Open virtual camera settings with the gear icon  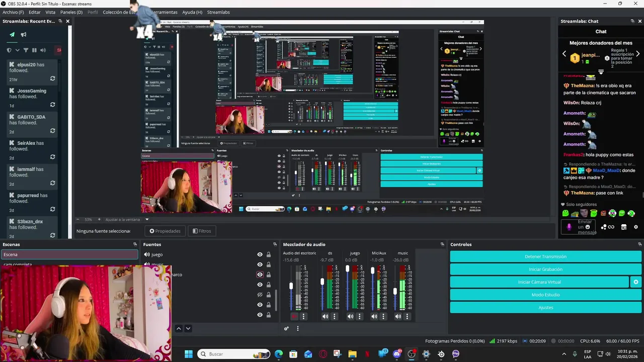(x=636, y=282)
